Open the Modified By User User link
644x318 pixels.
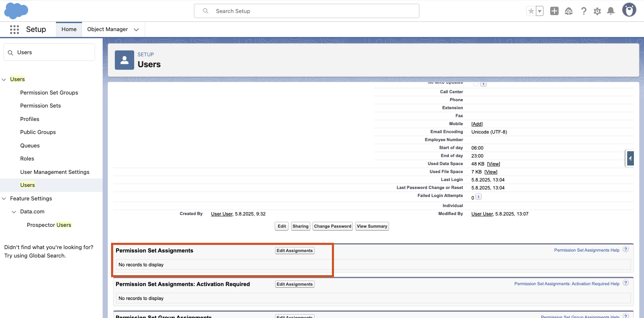tap(482, 214)
